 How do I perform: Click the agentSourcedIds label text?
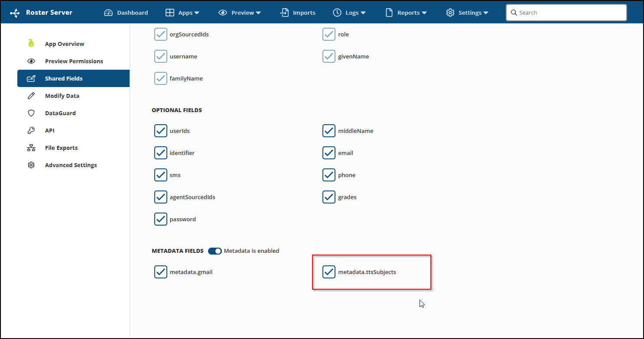click(x=192, y=197)
